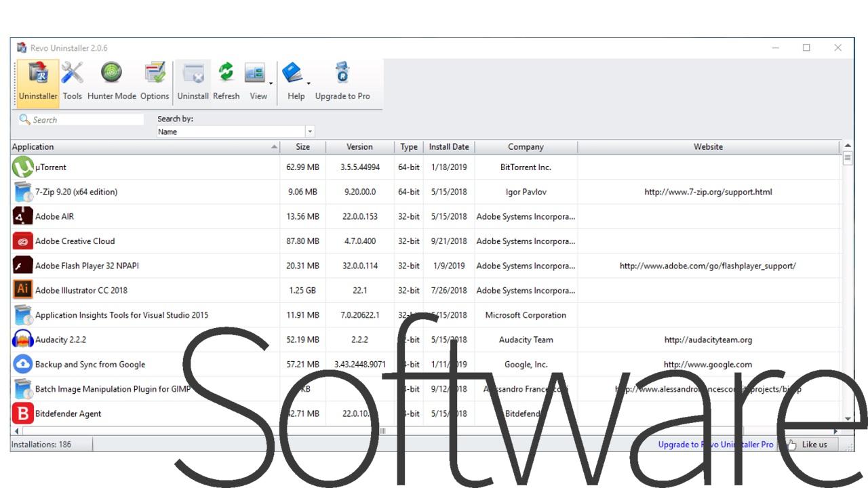Select the Application Insights Tools icon
This screenshot has width=868, height=488.
click(x=23, y=315)
